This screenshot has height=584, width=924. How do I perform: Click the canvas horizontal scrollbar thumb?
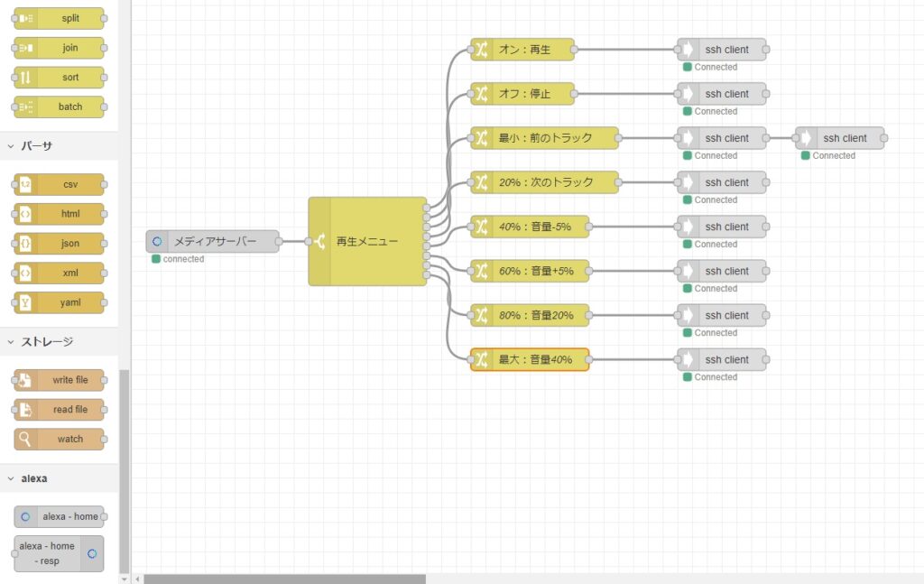[x=284, y=579]
